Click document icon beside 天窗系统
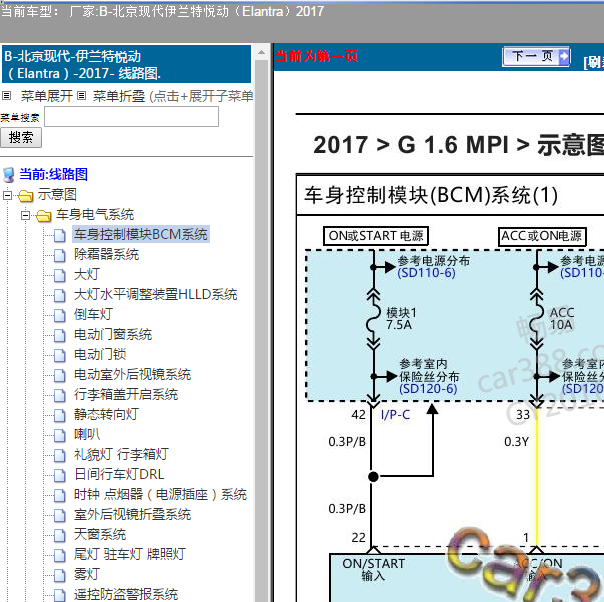The width and height of the screenshot is (604, 602). coord(59,536)
